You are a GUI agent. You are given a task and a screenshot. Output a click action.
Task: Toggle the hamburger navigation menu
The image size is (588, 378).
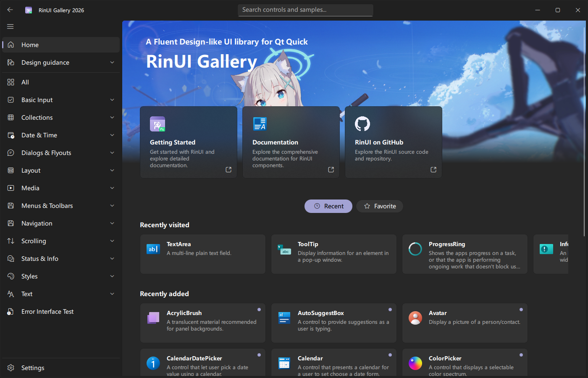pos(10,26)
